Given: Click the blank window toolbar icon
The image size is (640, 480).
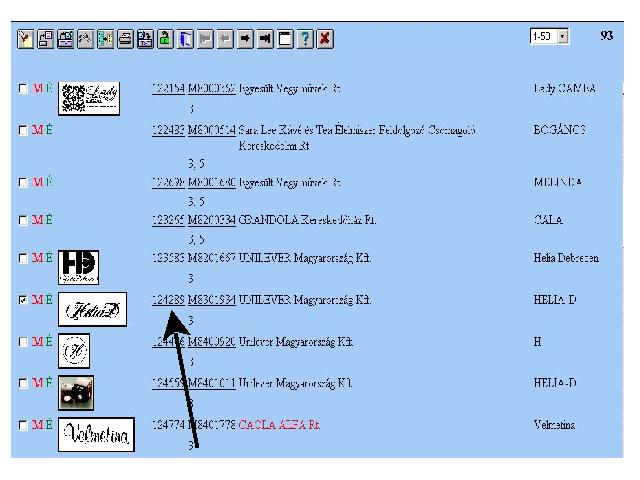Looking at the screenshot, I should coord(285,39).
